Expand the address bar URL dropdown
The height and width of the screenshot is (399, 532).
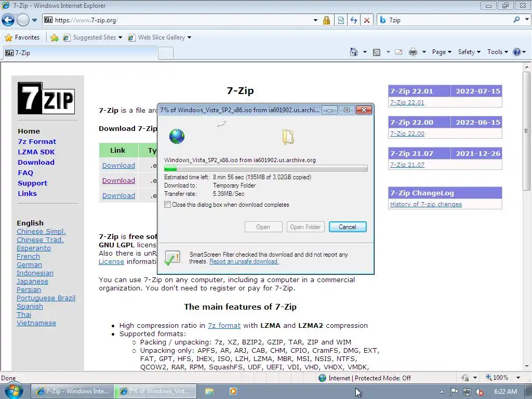point(315,20)
